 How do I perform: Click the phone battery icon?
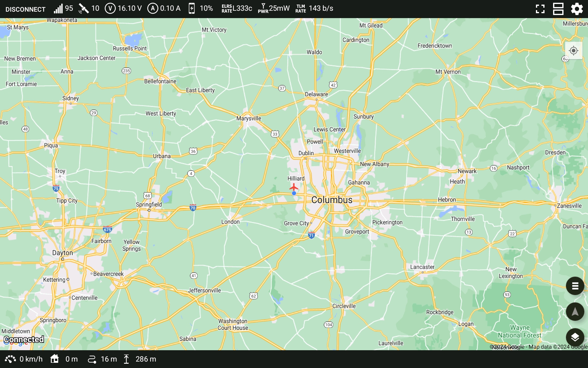(x=192, y=9)
